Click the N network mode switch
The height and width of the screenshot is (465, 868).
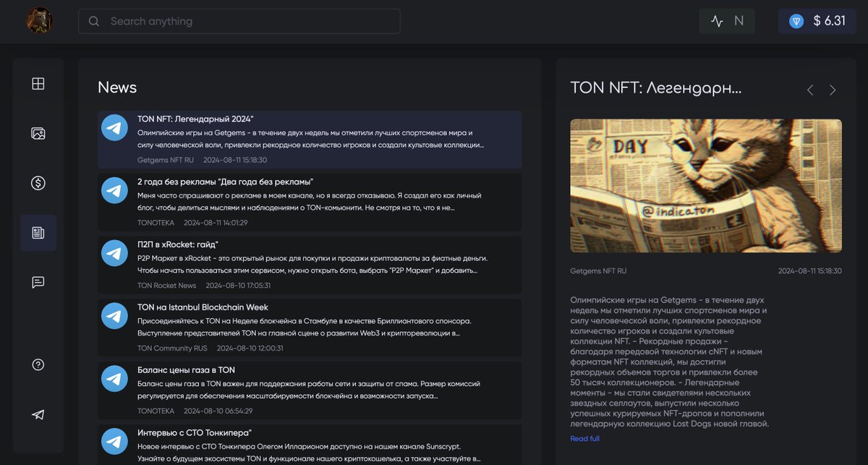coord(738,21)
